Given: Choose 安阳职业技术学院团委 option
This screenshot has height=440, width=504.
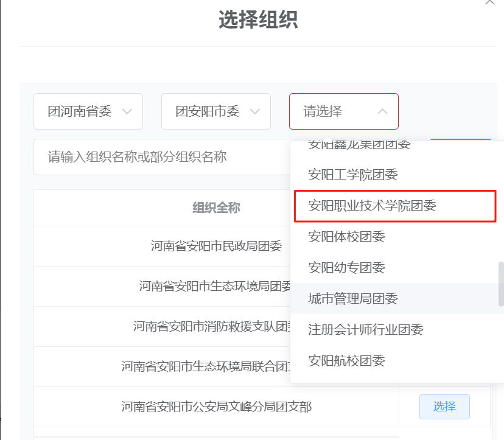Looking at the screenshot, I should 373,206.
